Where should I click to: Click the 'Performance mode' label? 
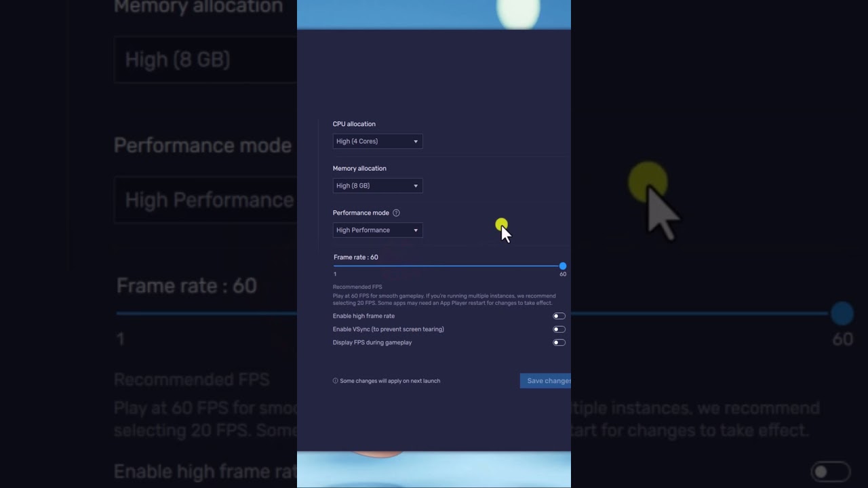(x=361, y=213)
